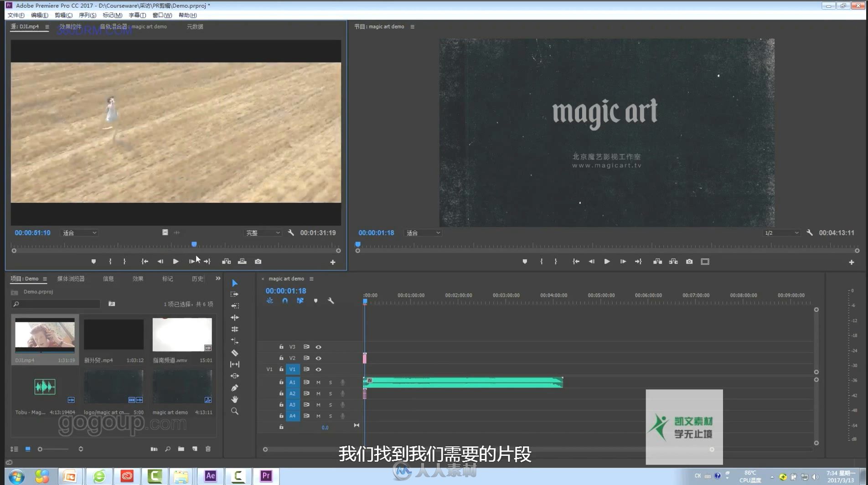Switch to 元数据 tab
This screenshot has width=868, height=485.
click(x=195, y=26)
